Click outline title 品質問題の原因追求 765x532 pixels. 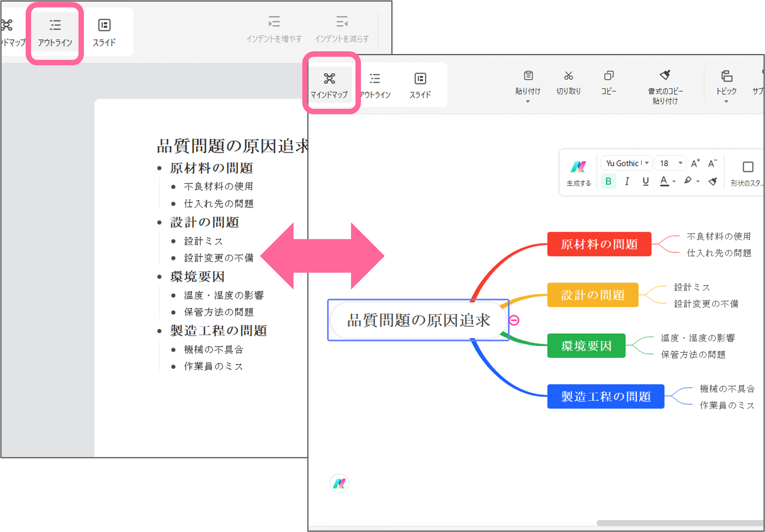[232, 146]
